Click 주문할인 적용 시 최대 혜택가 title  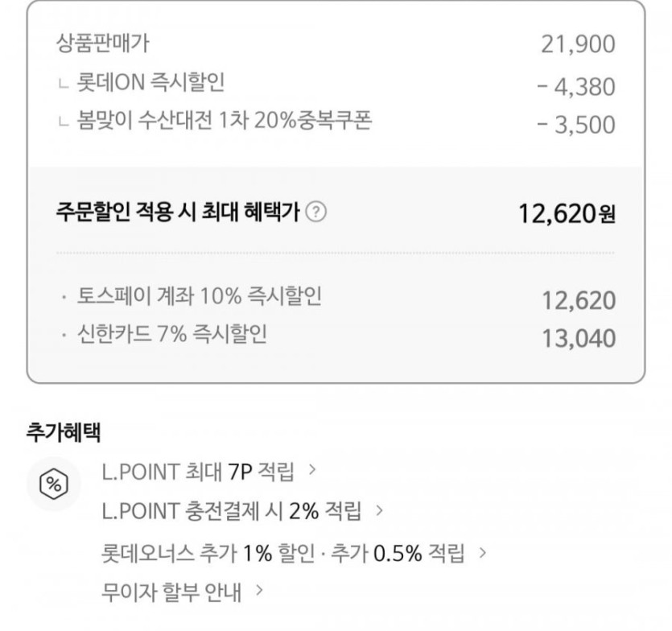coord(178,212)
